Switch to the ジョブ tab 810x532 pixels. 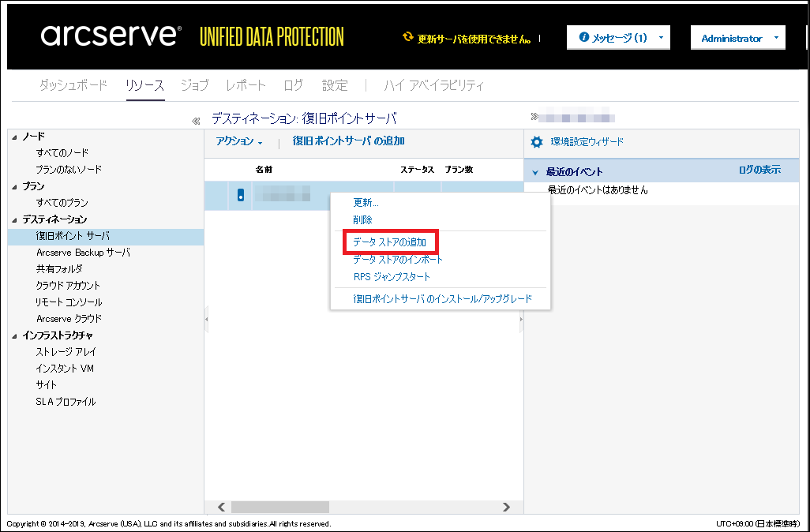(x=195, y=85)
